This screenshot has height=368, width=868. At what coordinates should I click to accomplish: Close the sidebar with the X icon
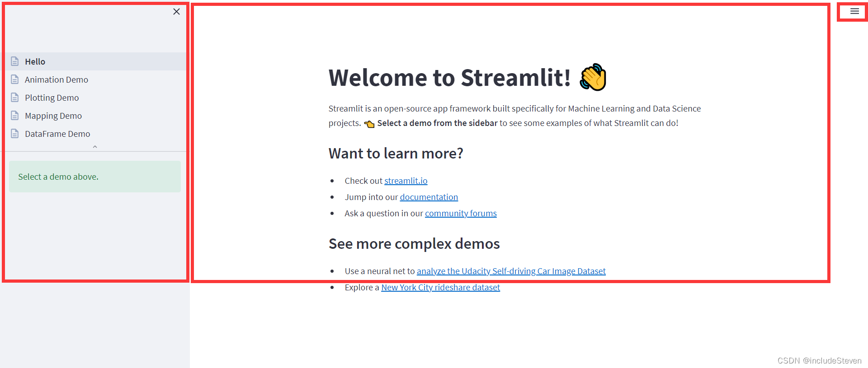(x=176, y=12)
